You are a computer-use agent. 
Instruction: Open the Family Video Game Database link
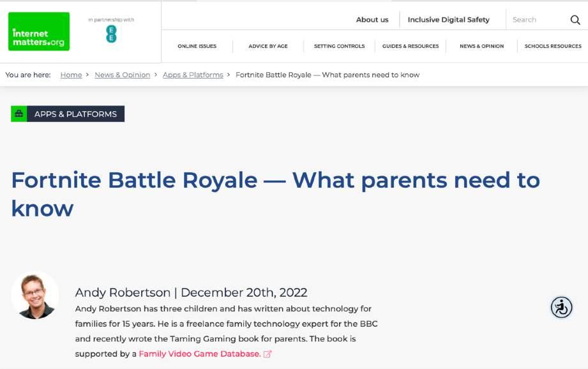coord(199,354)
